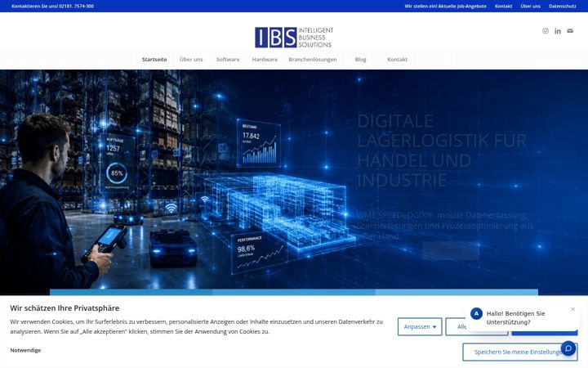Click the phone number 02181. 7574-300
This screenshot has height=368, width=588.
point(76,6)
